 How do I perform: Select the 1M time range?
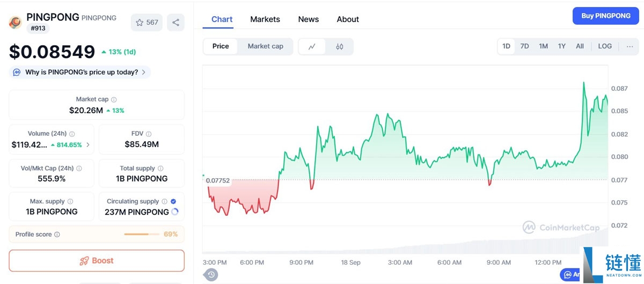544,46
